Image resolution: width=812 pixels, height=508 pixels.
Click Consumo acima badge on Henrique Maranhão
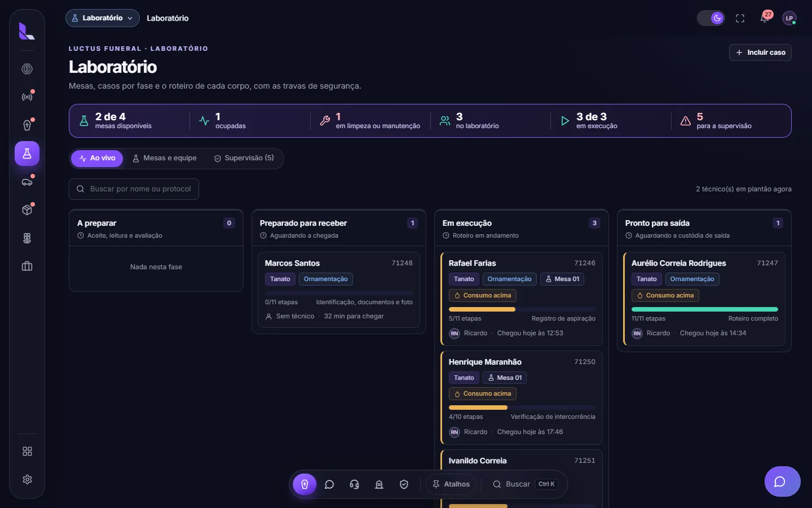483,394
